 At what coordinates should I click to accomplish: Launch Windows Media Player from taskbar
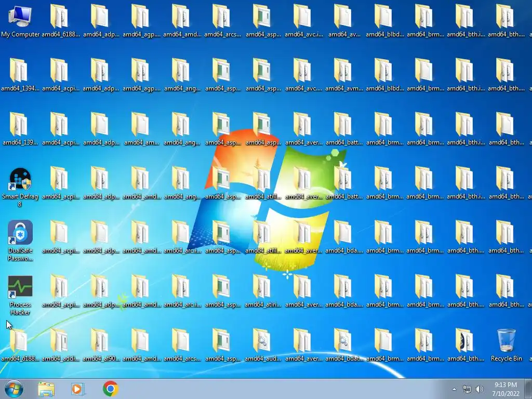pos(78,389)
